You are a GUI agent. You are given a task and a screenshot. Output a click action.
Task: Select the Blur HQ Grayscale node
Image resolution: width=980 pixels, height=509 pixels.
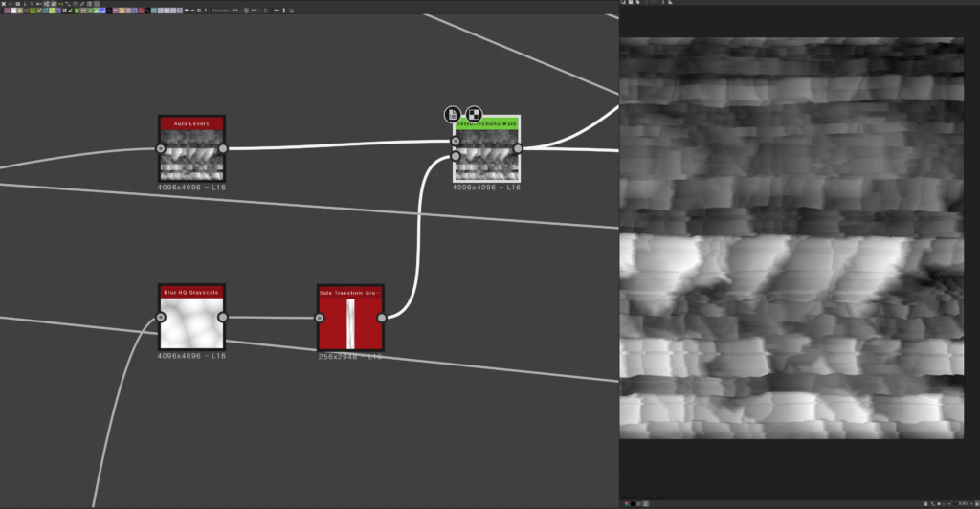click(191, 318)
